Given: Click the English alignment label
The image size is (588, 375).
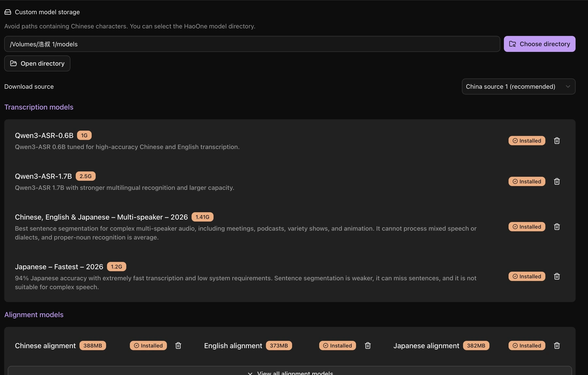Looking at the screenshot, I should coord(233,346).
